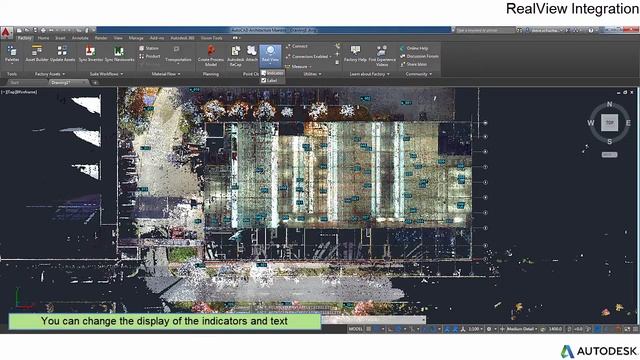Open Factory Help
The image size is (640, 360).
coord(355,54)
